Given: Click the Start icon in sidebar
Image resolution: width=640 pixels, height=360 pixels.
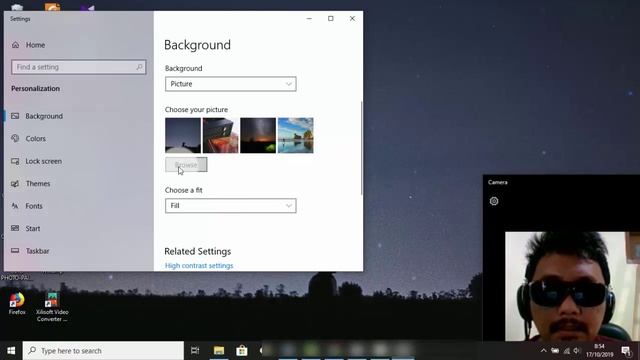Looking at the screenshot, I should pyautogui.click(x=15, y=228).
